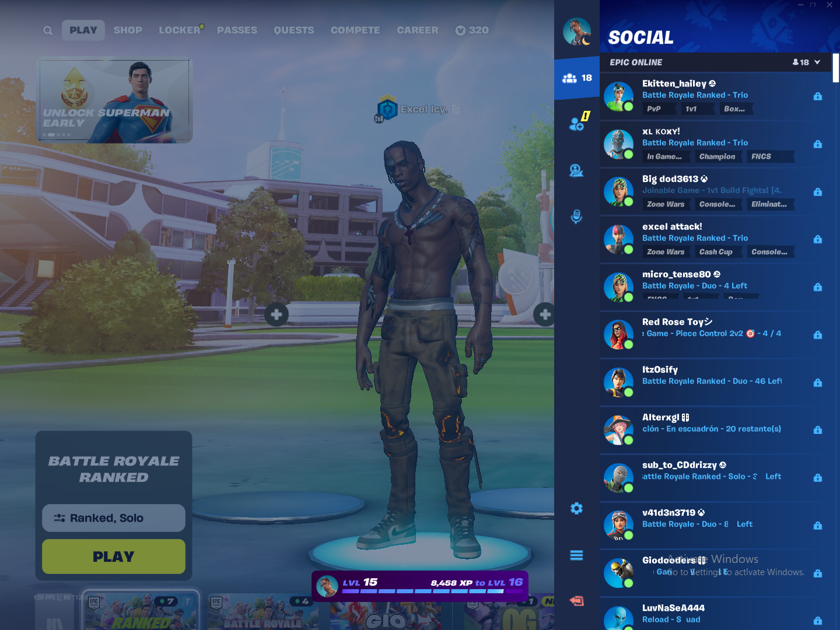Click the lock icon beside XL KOXY!
840x630 pixels.
[818, 144]
